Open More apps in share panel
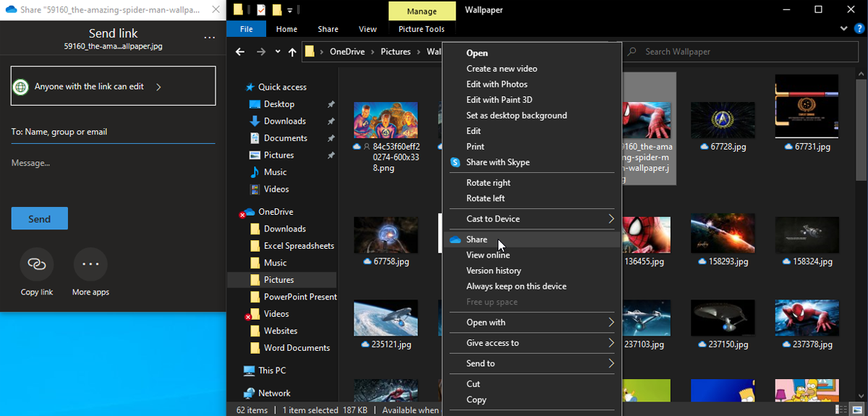 pyautogui.click(x=90, y=264)
